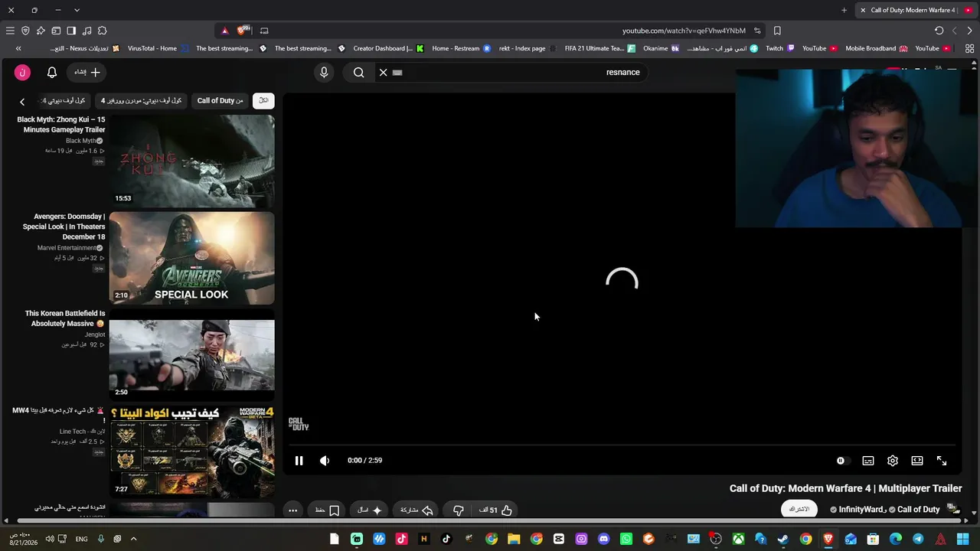980x551 pixels.
Task: Open a new tab with the plus button
Action: pyautogui.click(x=844, y=10)
